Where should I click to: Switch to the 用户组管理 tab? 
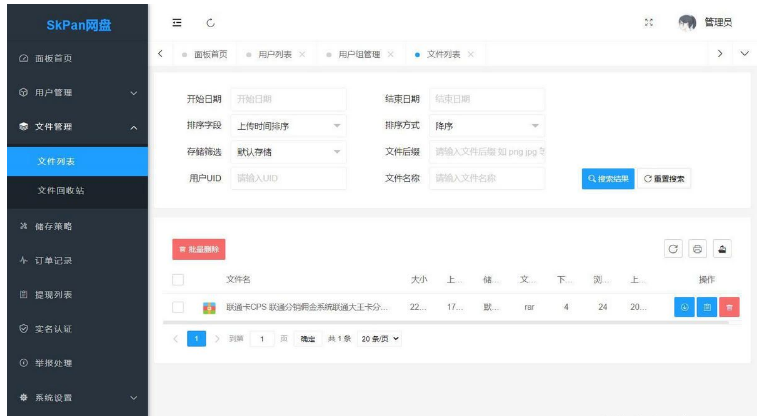(x=359, y=54)
